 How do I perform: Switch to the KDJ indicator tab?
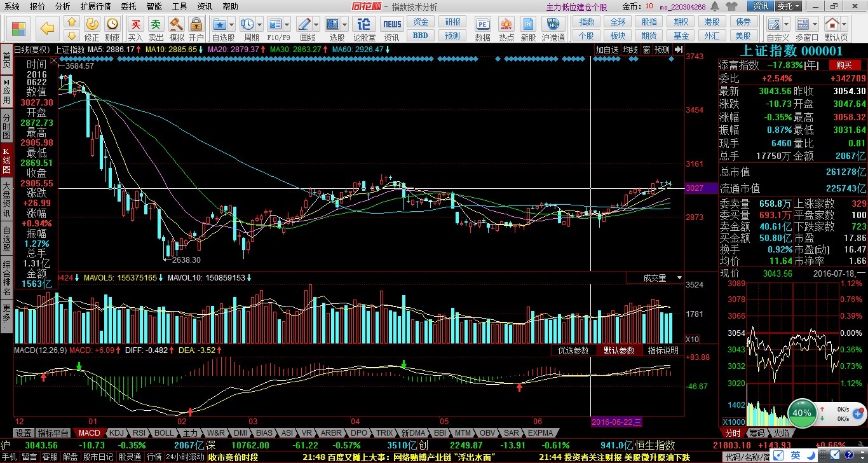116,432
